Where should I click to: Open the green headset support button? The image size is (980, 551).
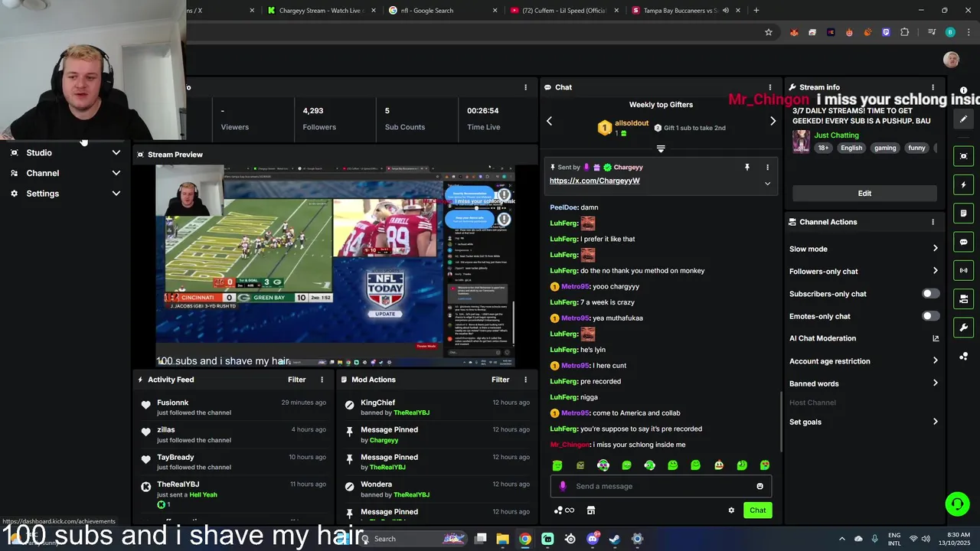coord(957,504)
